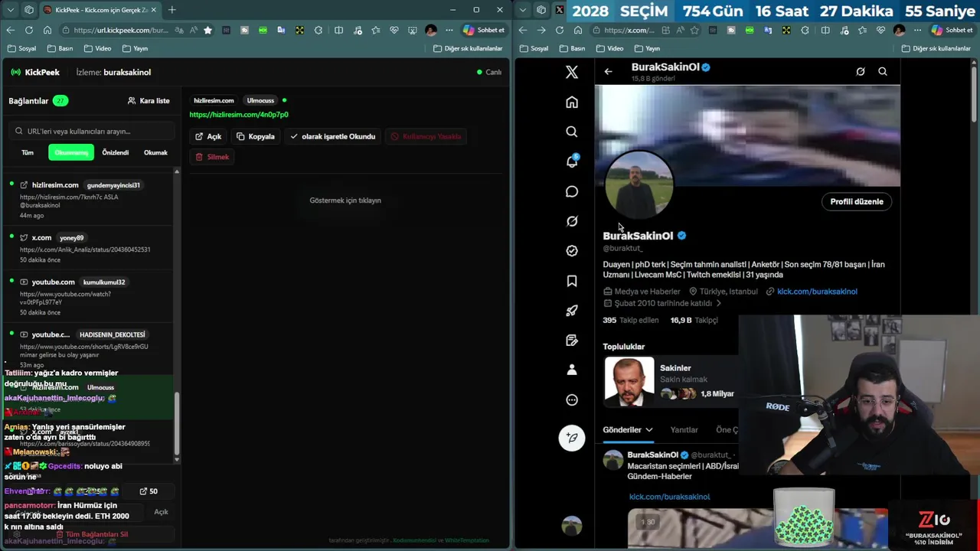The image size is (980, 551).
Task: Click Kullanıcıyı Yasakla to ban user
Action: coord(426,136)
